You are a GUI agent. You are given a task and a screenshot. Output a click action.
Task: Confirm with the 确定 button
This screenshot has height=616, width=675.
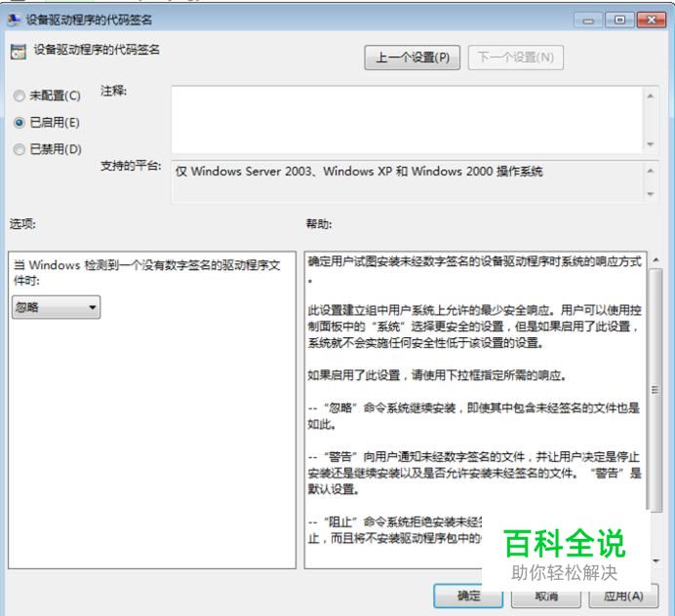pyautogui.click(x=468, y=596)
